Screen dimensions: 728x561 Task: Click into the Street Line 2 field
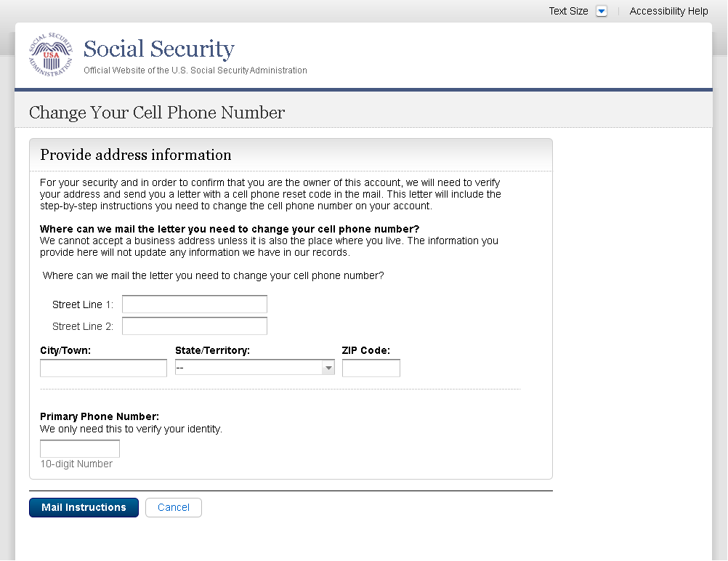point(194,326)
